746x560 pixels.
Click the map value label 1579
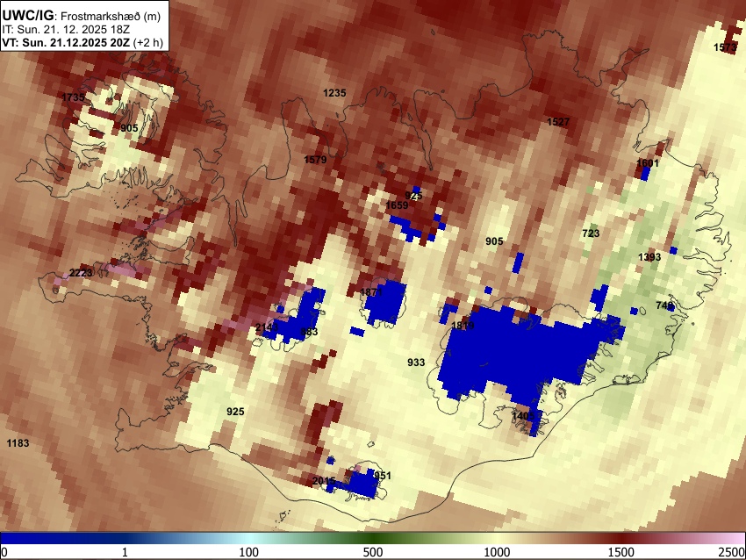click(315, 160)
